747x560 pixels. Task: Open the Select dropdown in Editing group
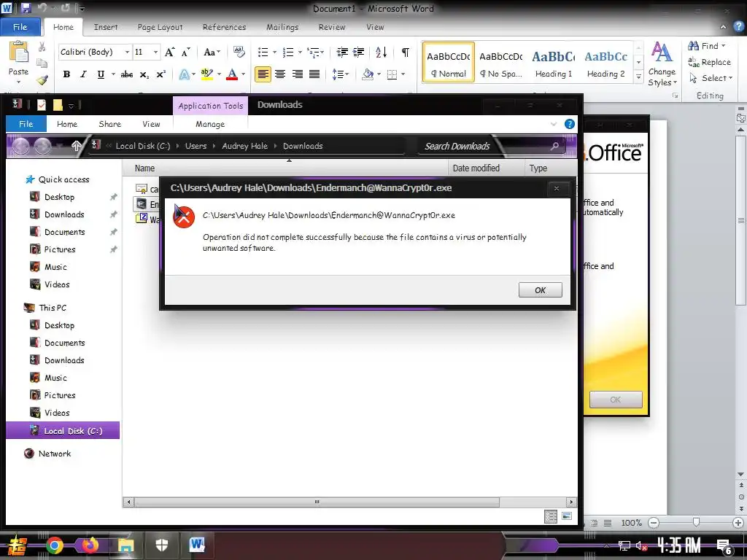tap(711, 78)
